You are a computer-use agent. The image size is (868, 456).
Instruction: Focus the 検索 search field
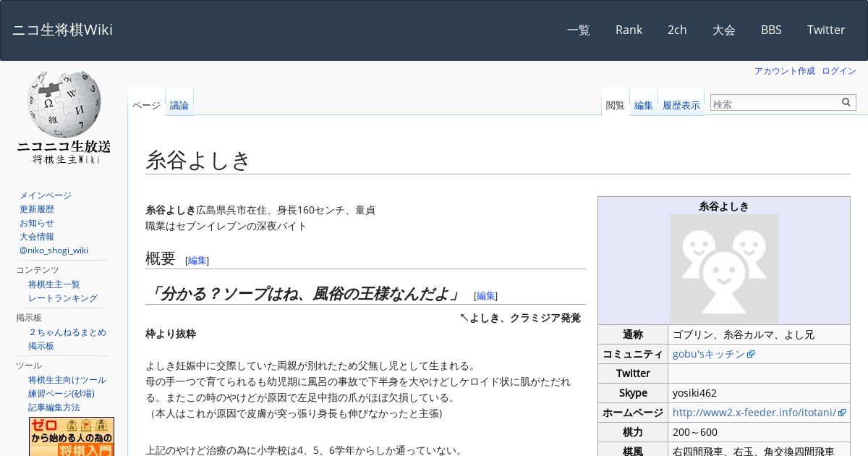pyautogui.click(x=775, y=104)
